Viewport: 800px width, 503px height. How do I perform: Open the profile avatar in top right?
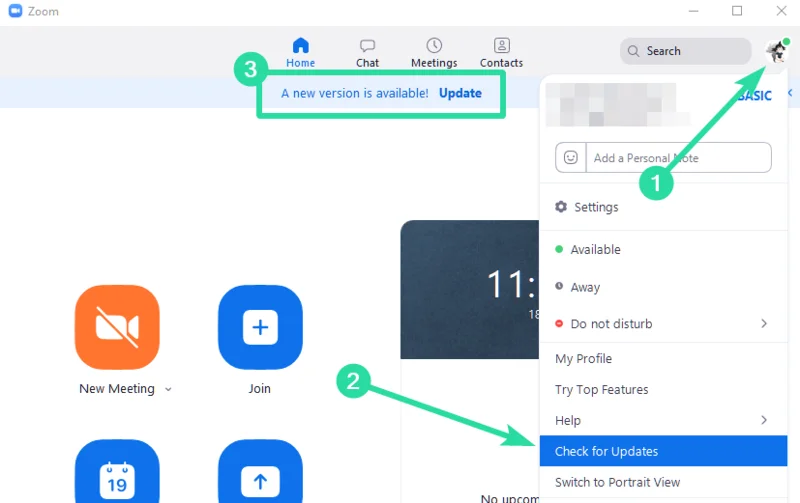[776, 51]
